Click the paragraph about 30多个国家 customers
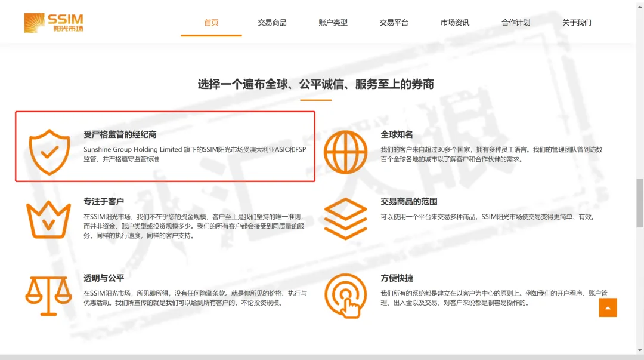Image resolution: width=644 pixels, height=360 pixels. (491, 154)
